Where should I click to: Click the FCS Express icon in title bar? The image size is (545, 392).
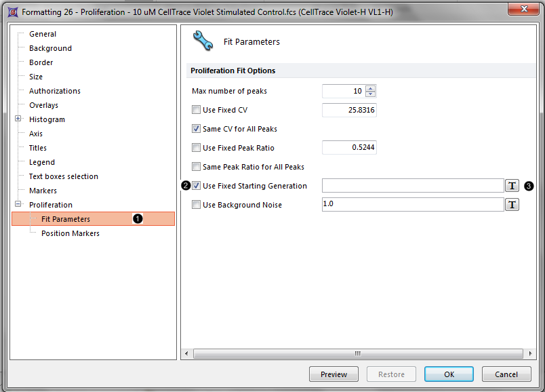tap(12, 12)
